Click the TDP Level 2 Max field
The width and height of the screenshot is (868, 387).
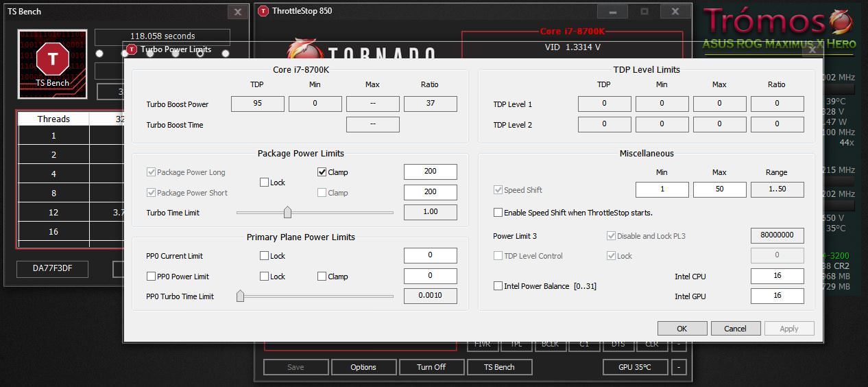point(719,125)
